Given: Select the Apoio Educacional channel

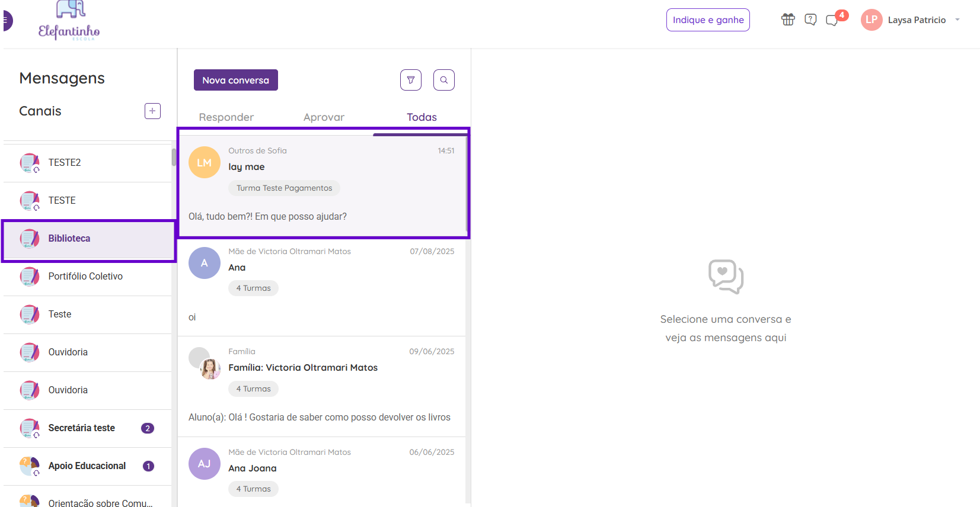Looking at the screenshot, I should [x=87, y=466].
